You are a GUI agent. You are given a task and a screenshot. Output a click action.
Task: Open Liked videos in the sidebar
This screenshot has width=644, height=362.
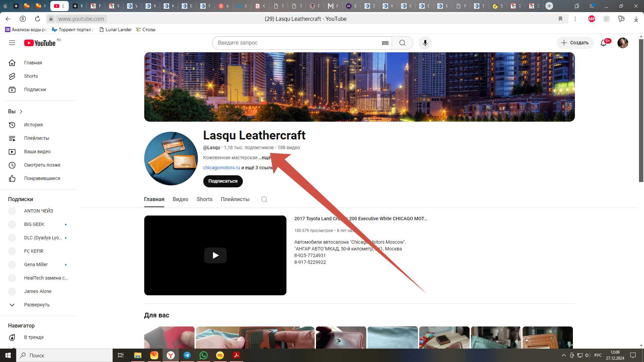click(x=42, y=178)
